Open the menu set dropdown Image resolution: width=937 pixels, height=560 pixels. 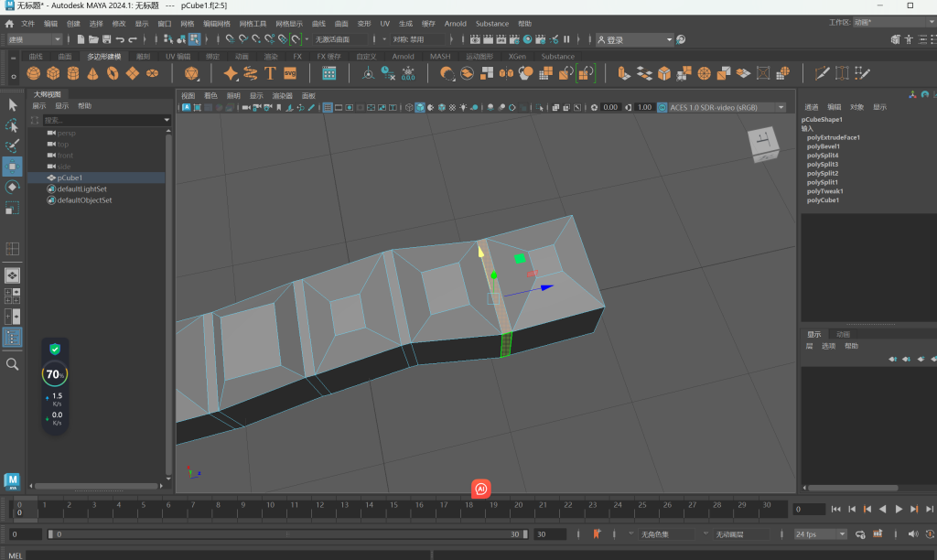click(x=35, y=39)
